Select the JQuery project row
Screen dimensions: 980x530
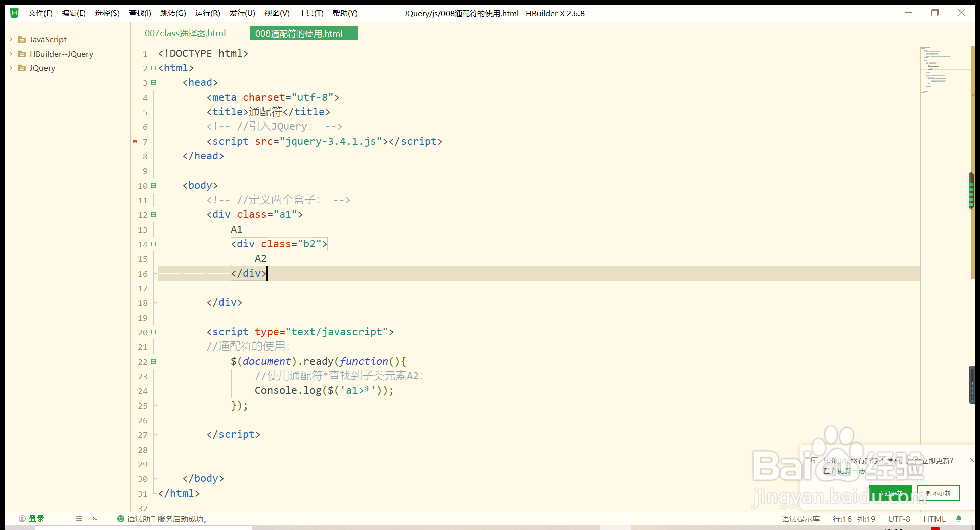68,68
